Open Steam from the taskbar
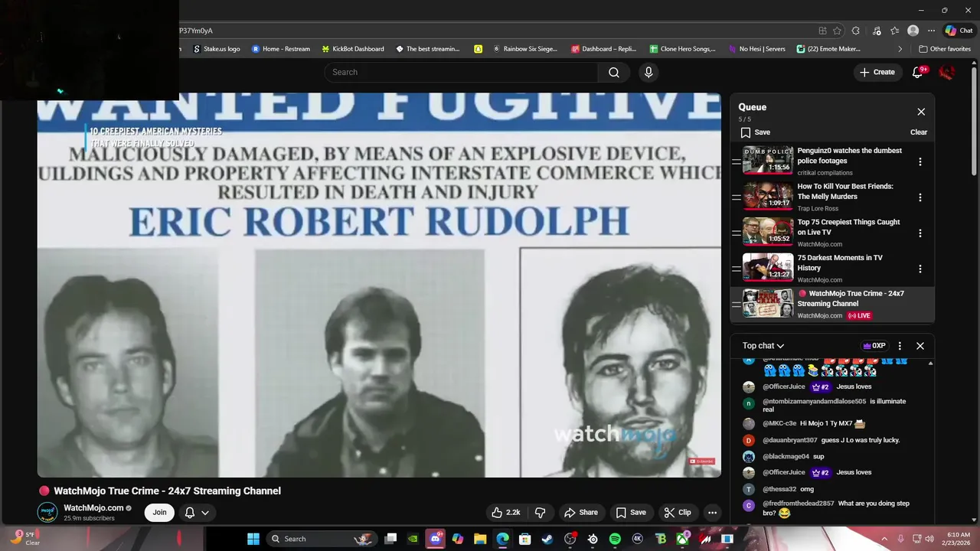 click(547, 539)
